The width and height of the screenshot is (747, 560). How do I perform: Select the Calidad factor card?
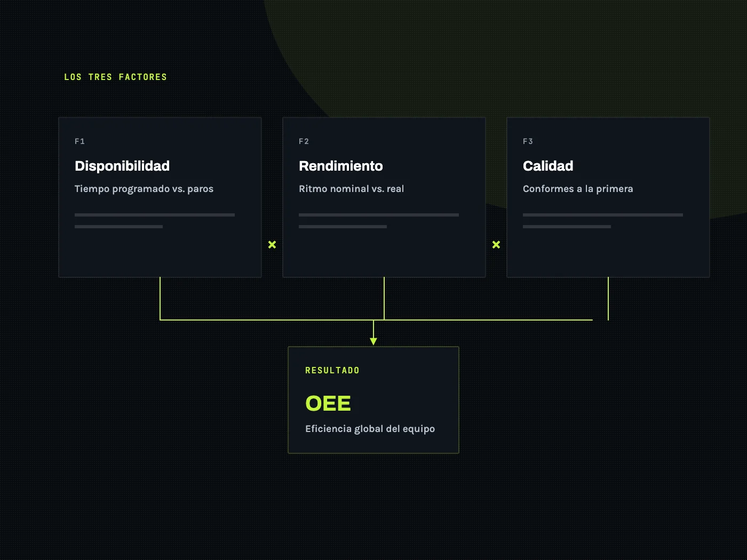tap(608, 197)
